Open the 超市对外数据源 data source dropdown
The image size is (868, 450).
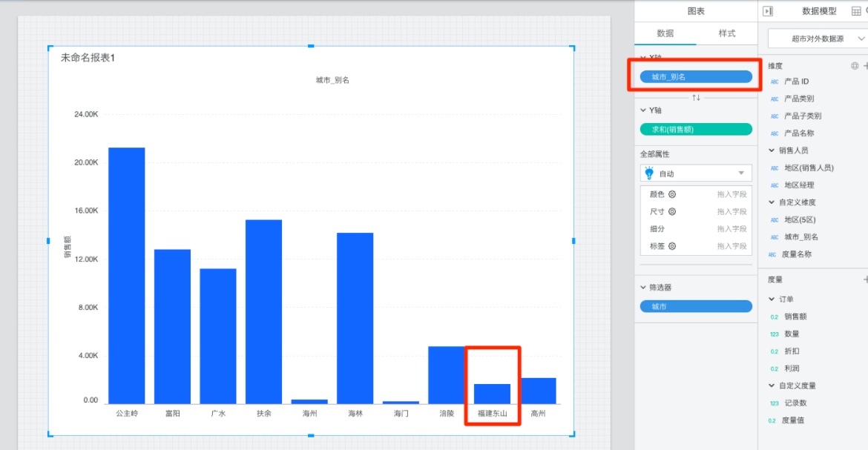click(861, 39)
